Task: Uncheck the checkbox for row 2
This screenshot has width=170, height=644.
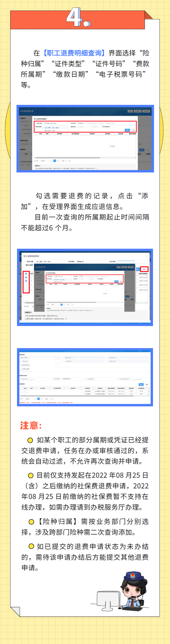Action: (26, 281)
